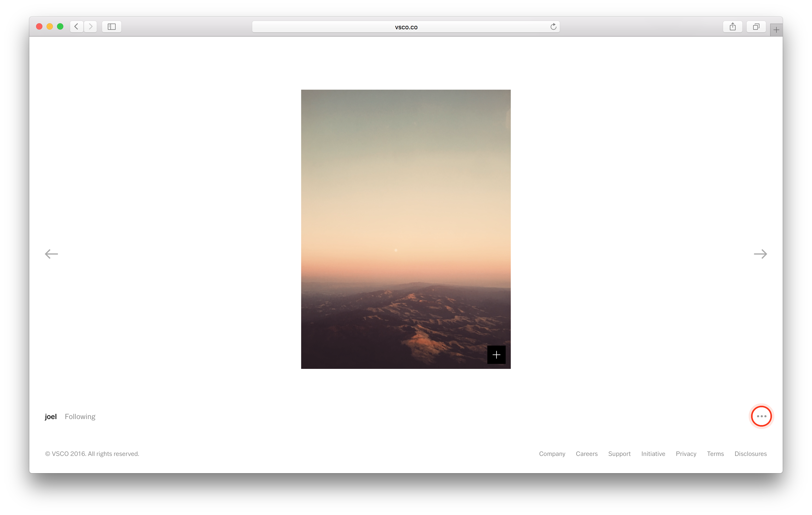812x515 pixels.
Task: Minimize the window with yellow button
Action: pos(49,27)
